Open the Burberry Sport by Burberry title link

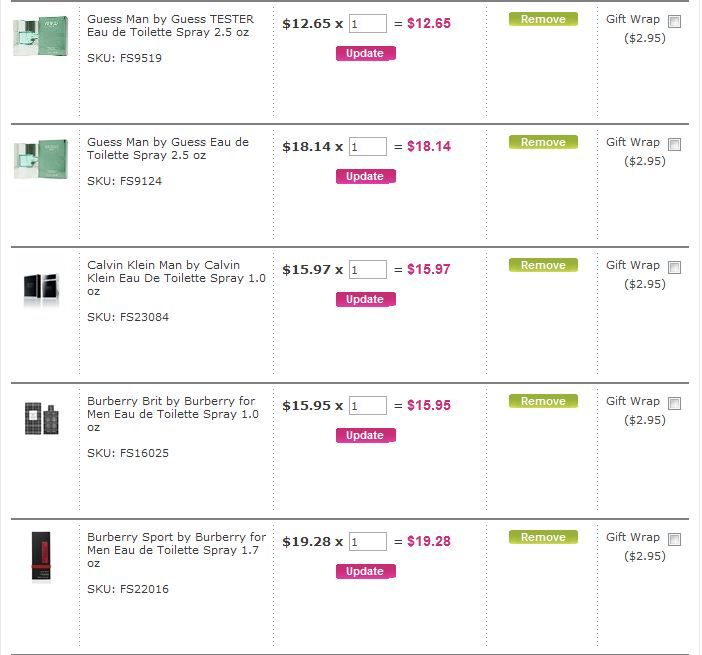coord(176,550)
